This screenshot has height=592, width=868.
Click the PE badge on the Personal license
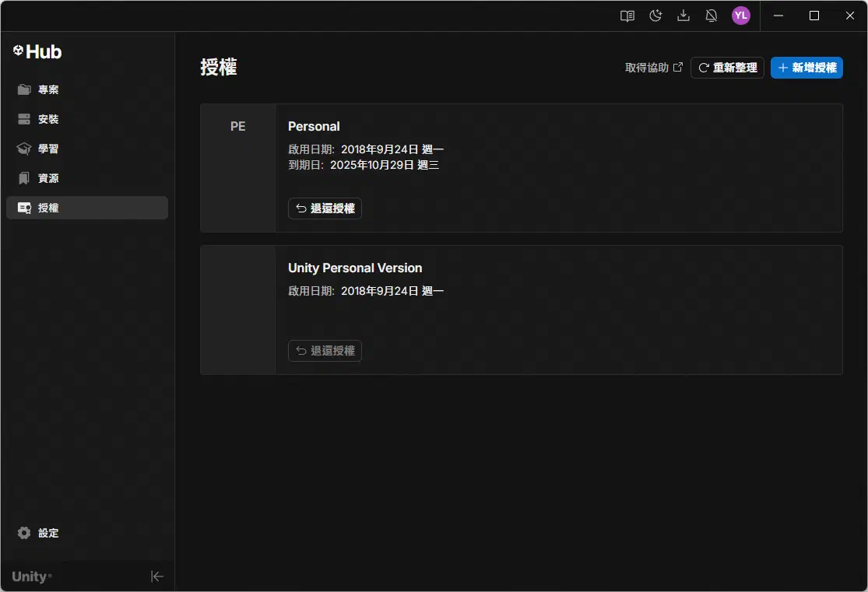[237, 126]
